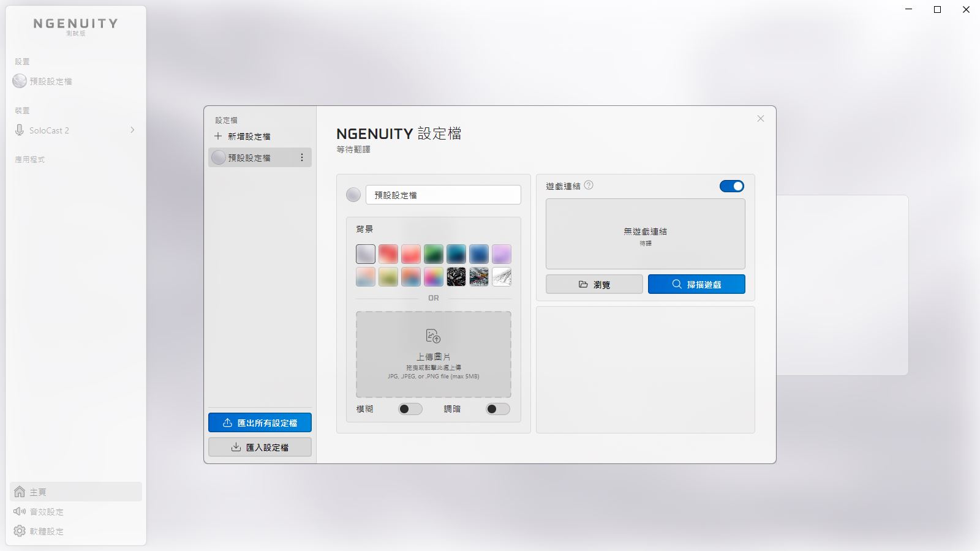This screenshot has height=551, width=980.
Task: Click the home icon for 主頁
Action: click(20, 492)
